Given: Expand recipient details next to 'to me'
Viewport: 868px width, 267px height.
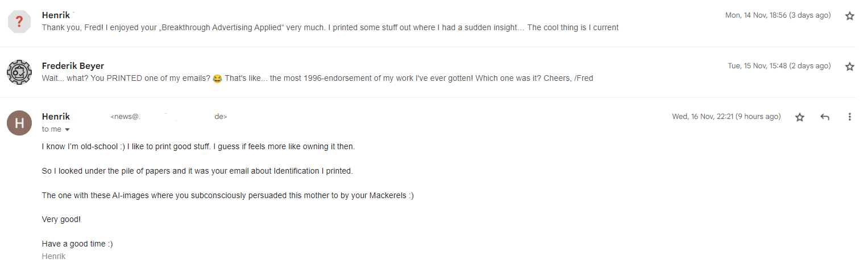Looking at the screenshot, I should click(x=67, y=130).
